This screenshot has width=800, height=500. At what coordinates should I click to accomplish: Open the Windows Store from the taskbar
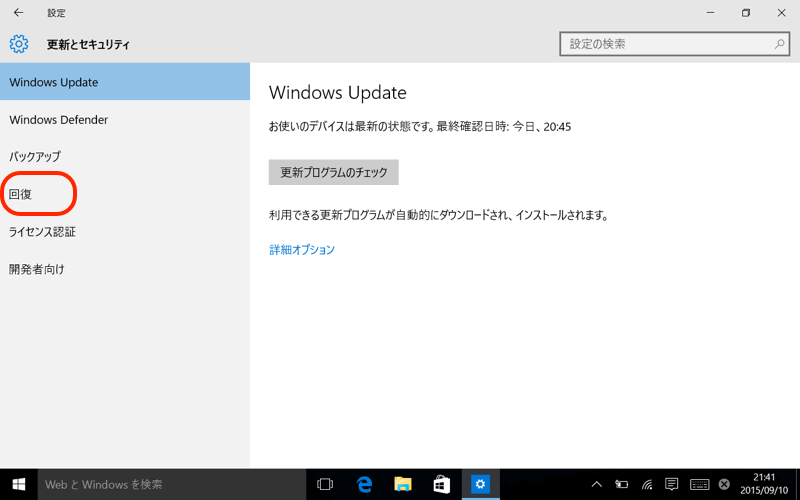pyautogui.click(x=441, y=484)
